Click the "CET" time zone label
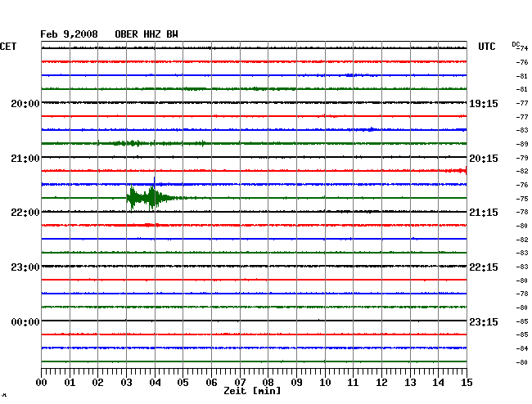Viewport: 532px width, 404px height. [8, 47]
